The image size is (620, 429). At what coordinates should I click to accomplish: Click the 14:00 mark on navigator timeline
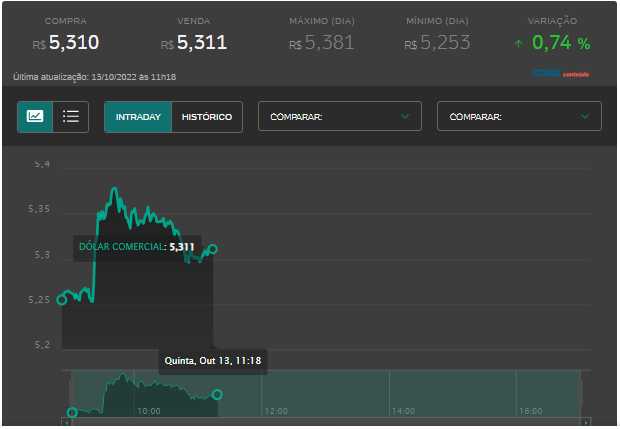pos(403,411)
